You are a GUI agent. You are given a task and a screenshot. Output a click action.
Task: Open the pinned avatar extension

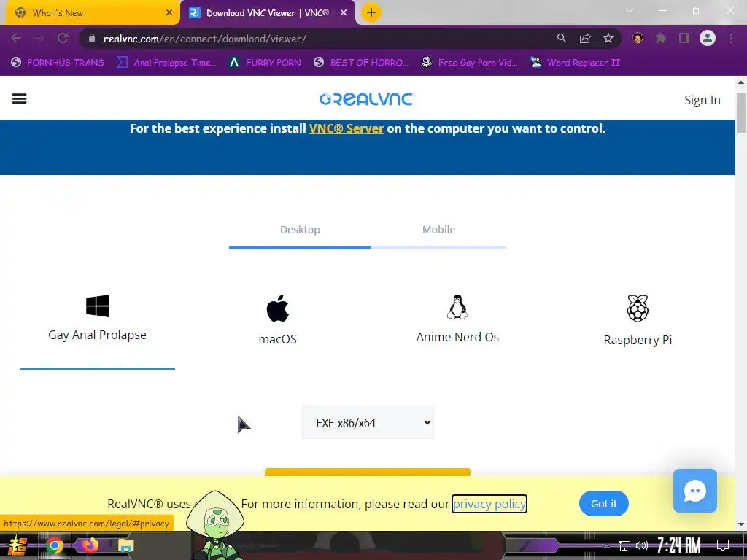click(x=638, y=38)
